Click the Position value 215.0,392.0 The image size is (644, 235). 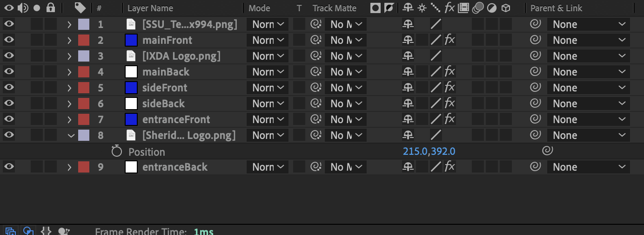click(429, 151)
